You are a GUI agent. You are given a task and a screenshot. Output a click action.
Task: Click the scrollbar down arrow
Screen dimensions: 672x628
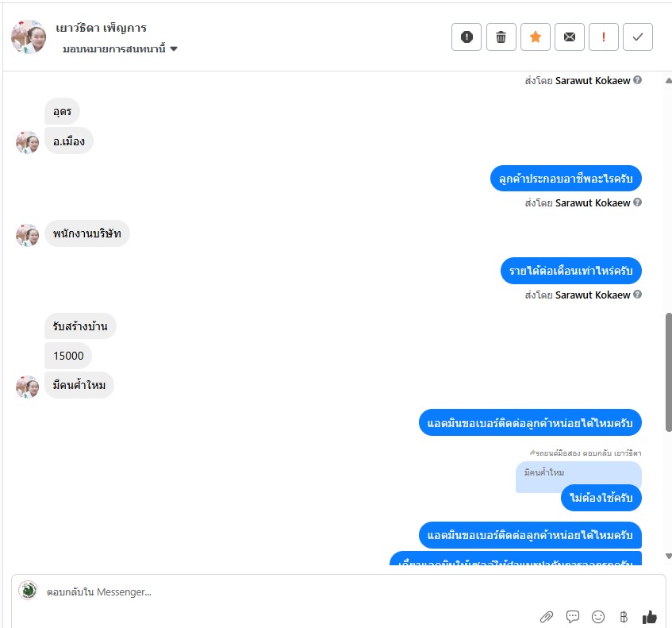coord(669,556)
